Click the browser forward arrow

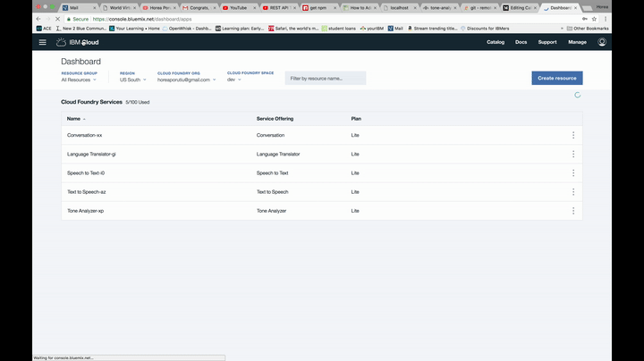47,19
